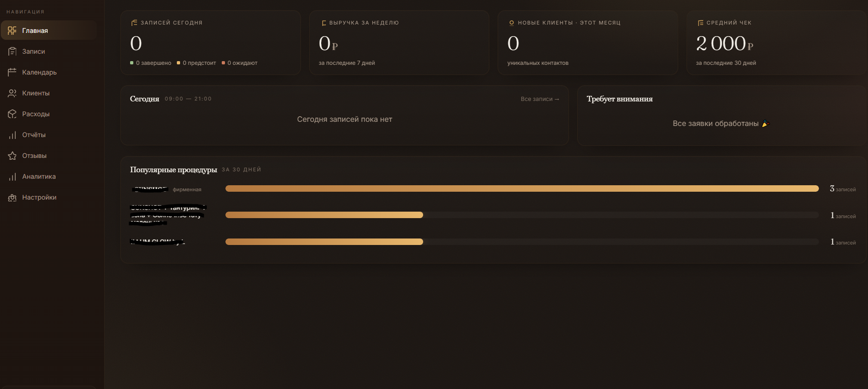Follow the Все записи link
Viewport: 868px width, 389px height.
coord(540,99)
